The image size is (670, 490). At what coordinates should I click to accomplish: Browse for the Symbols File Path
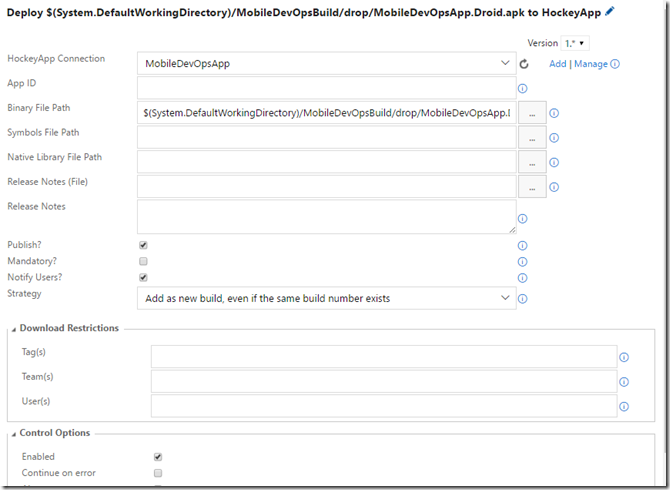(x=532, y=137)
